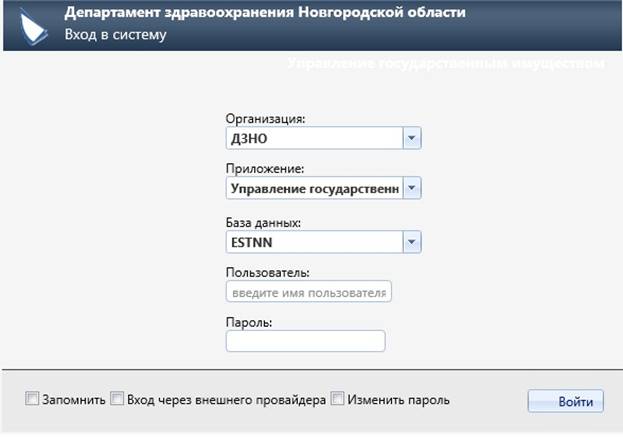Screen dimensions: 623x437
Task: Click the faded Управление государственным имуществом heading
Action: [446, 63]
